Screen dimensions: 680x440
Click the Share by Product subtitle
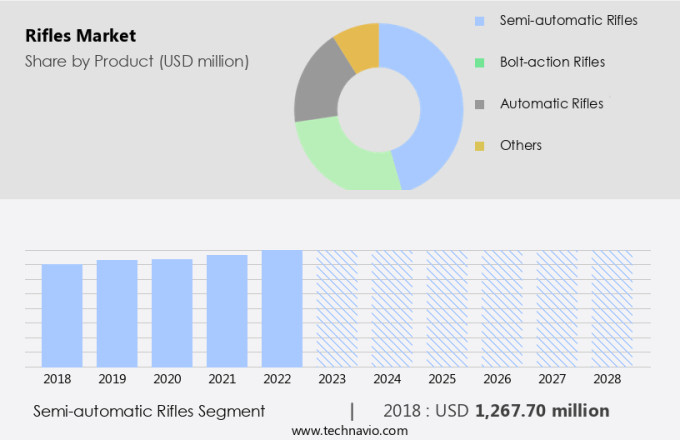coord(137,61)
